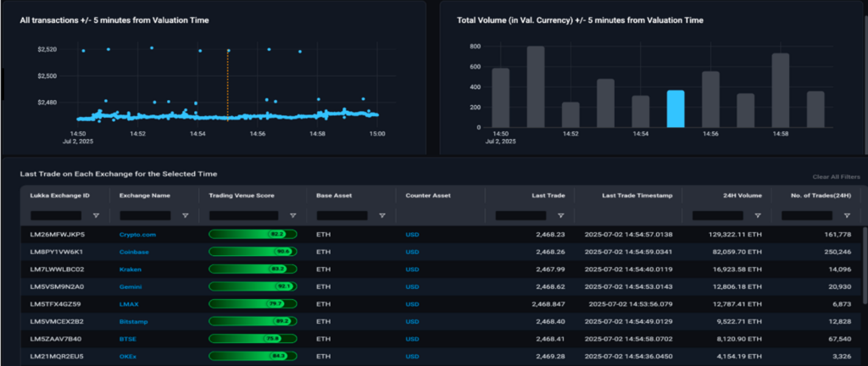Click the table's vertical scrollbar
This screenshot has height=366, width=868.
pyautogui.click(x=865, y=265)
